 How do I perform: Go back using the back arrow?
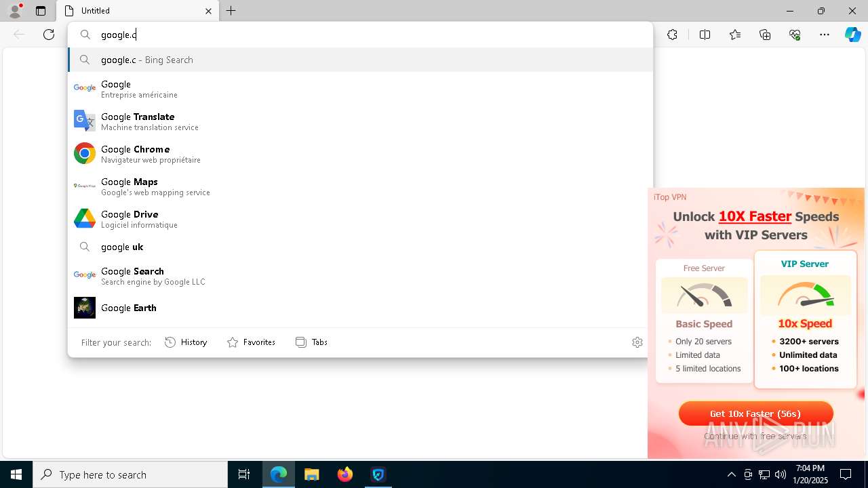click(19, 35)
